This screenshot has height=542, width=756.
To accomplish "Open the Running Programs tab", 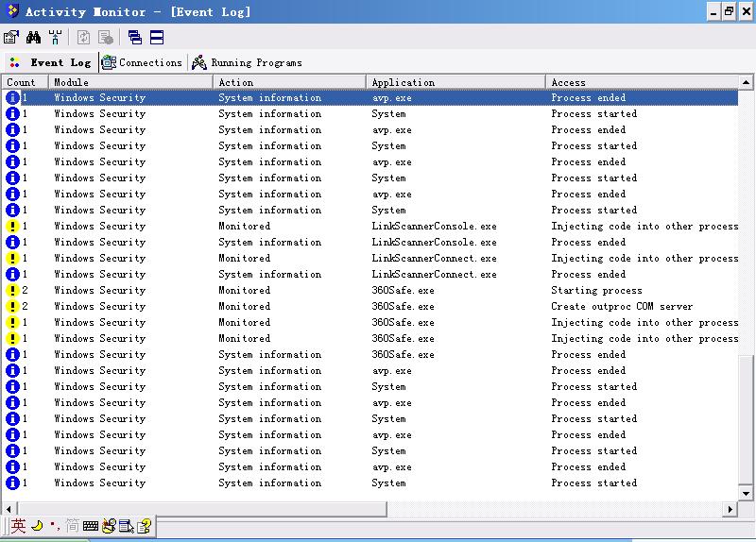I will pos(247,62).
